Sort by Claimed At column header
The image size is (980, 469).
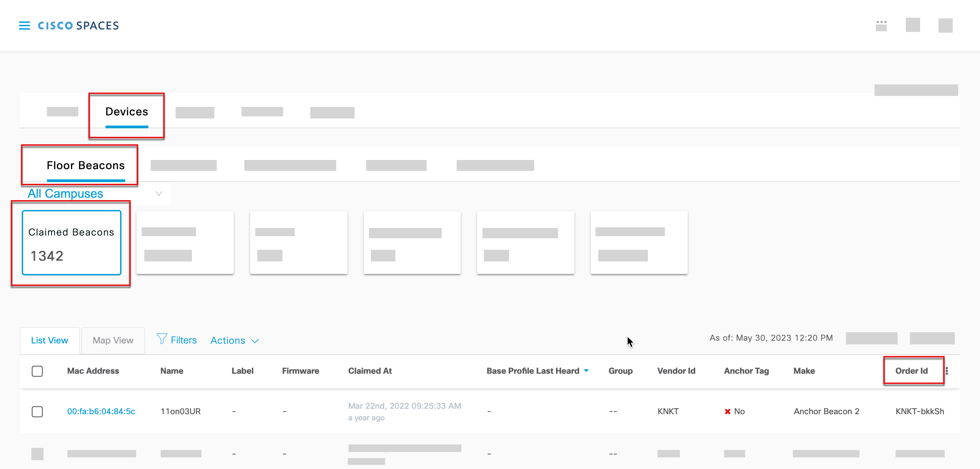pos(370,371)
